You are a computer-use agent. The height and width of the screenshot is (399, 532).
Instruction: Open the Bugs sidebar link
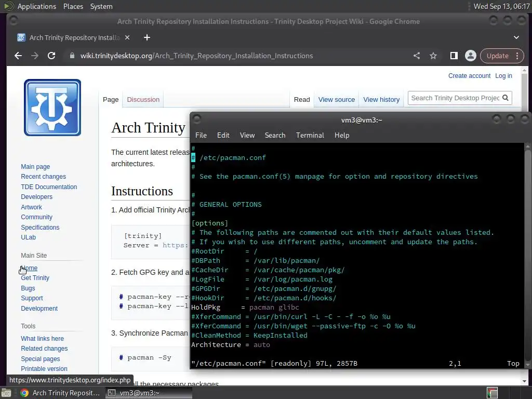(x=28, y=288)
